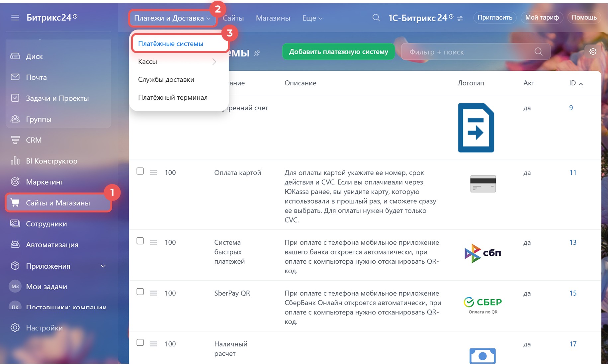Click the pin icon beside page title
Viewport: 608px width, 364px height.
[x=257, y=53]
